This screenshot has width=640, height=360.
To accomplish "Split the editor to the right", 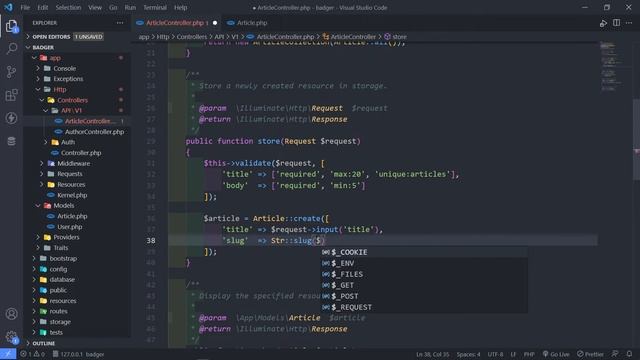I will click(616, 23).
